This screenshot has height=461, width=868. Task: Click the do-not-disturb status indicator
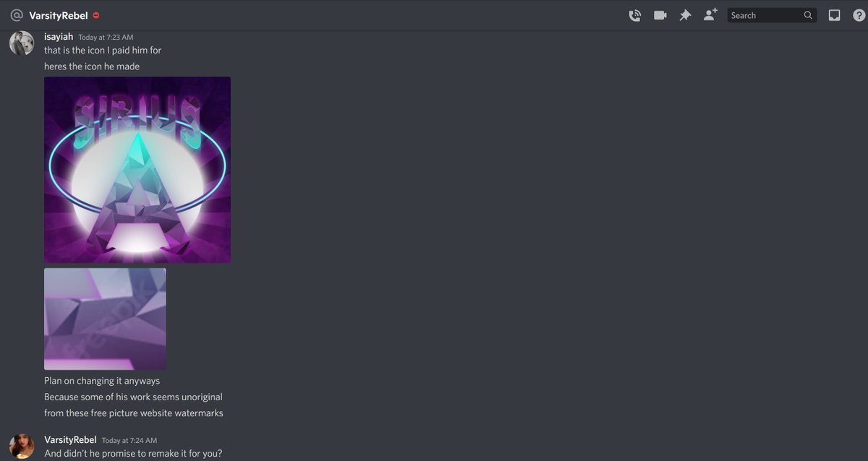point(96,15)
